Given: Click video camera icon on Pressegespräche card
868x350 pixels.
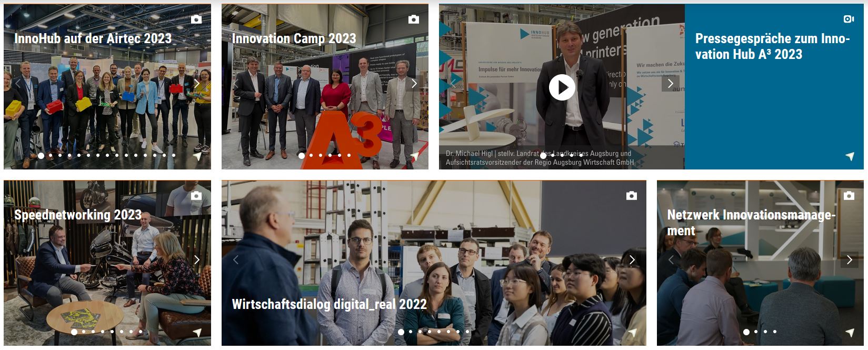Looking at the screenshot, I should coord(849,19).
